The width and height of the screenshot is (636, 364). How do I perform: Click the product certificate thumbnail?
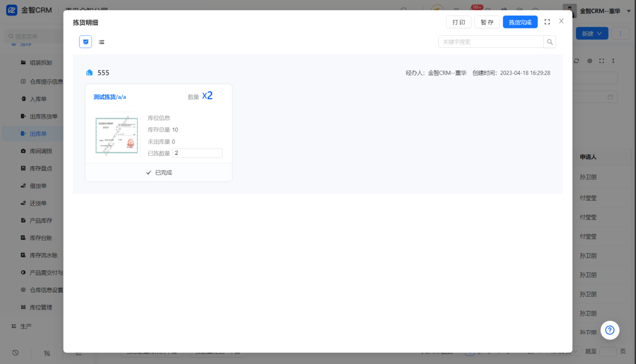coord(117,136)
